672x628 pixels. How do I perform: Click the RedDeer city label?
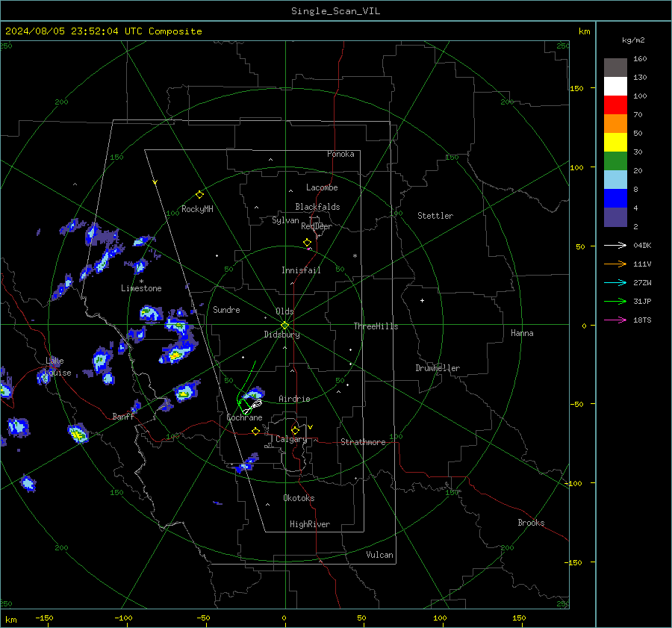coord(317,226)
